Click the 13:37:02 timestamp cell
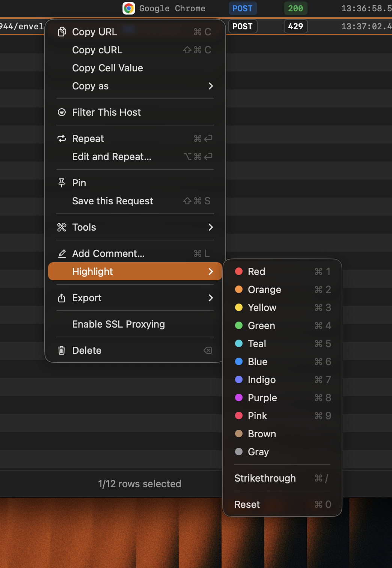The height and width of the screenshot is (568, 392). 366,26
